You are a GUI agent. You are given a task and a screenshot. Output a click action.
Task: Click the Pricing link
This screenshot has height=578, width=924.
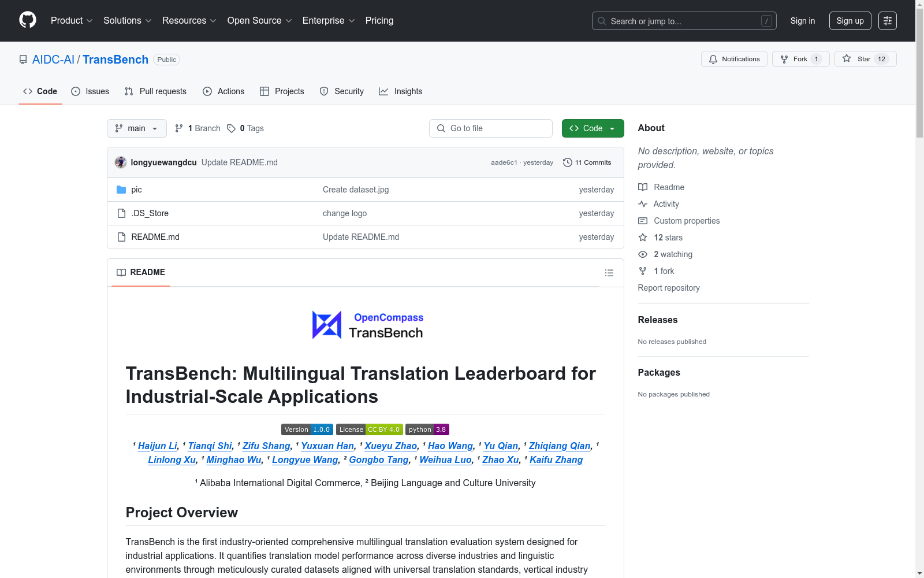(379, 20)
